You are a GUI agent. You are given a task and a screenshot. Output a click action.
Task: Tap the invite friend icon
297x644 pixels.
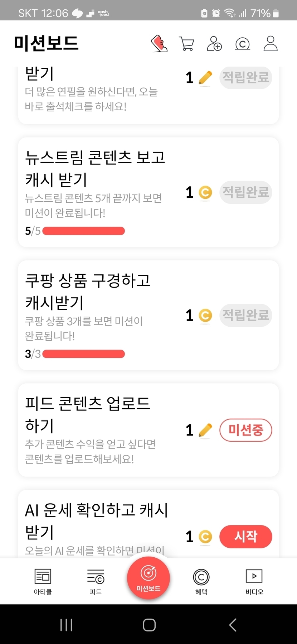[214, 44]
